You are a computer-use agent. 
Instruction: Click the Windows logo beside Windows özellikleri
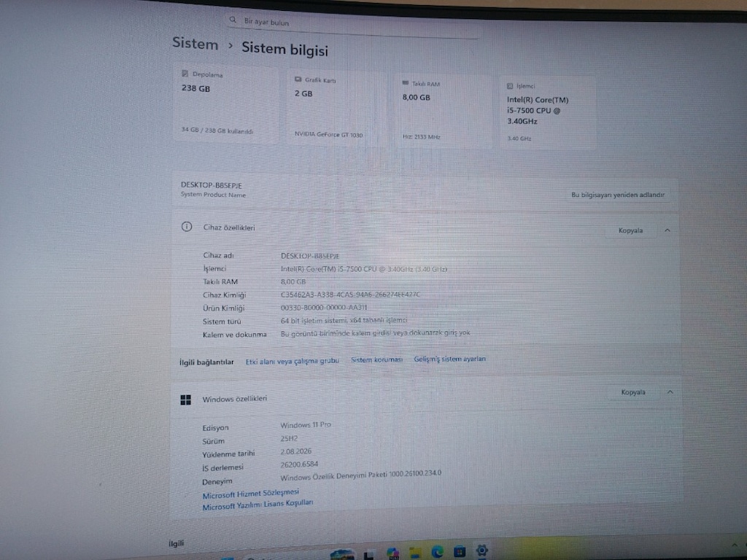click(x=186, y=400)
